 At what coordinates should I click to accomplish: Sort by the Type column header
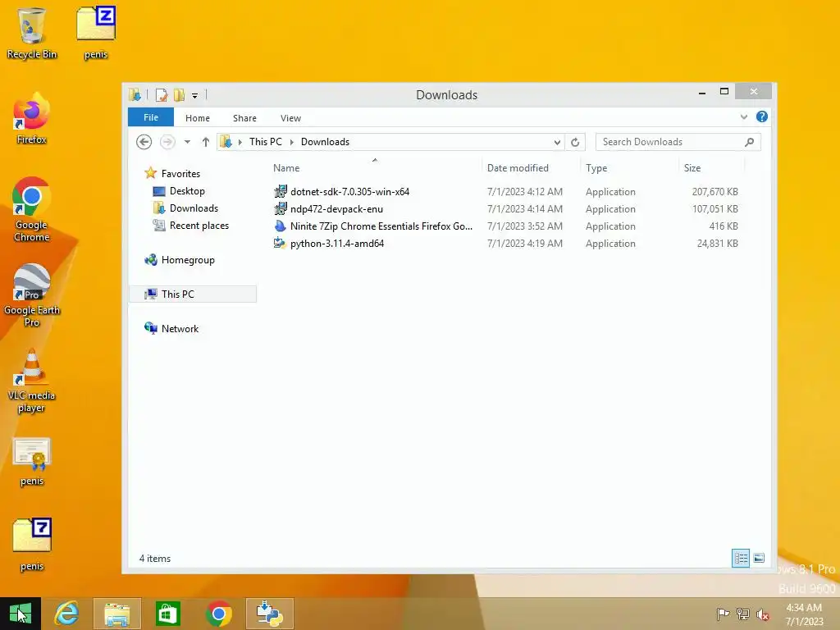coord(629,167)
